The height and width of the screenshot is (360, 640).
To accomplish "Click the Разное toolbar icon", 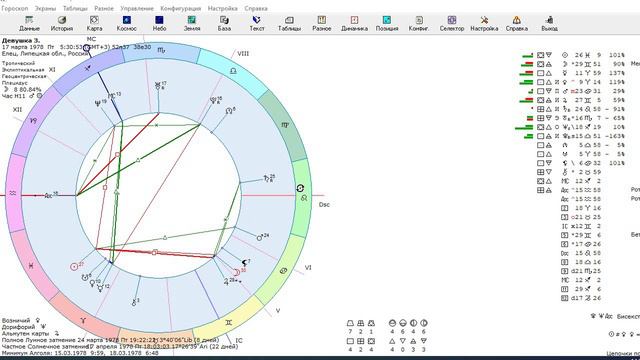I will pyautogui.click(x=322, y=24).
